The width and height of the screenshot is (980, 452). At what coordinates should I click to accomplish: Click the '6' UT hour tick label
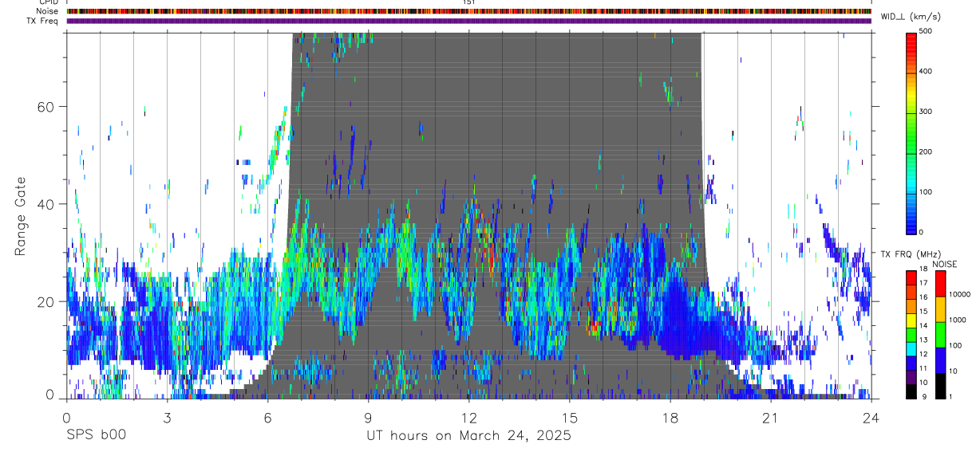tap(267, 417)
